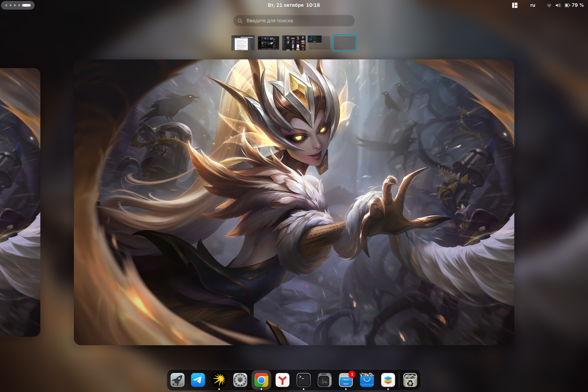The height and width of the screenshot is (392, 588).
Task: Launch Telegram from the dock
Action: 198,380
